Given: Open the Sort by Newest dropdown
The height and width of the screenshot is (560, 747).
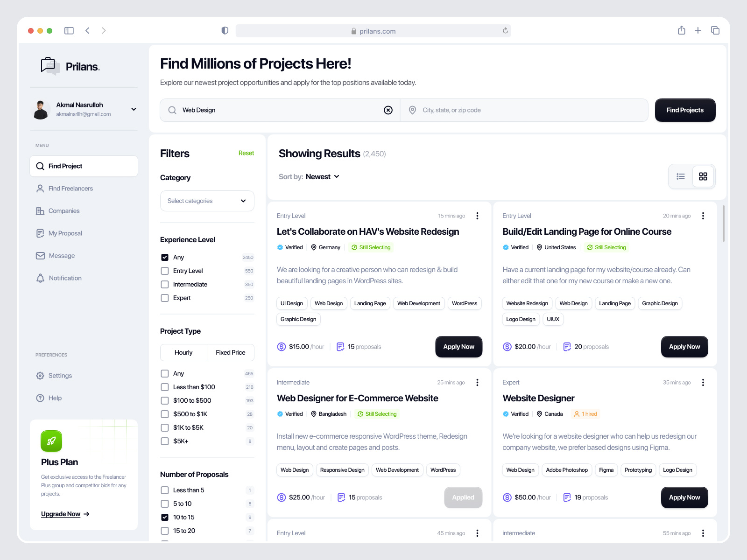Looking at the screenshot, I should 322,176.
